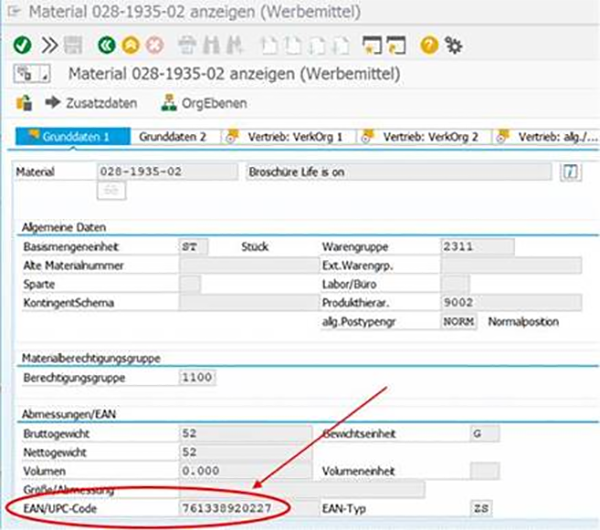This screenshot has width=600, height=530.
Task: Click the Allgemeine Daten section header
Action: [x=64, y=227]
